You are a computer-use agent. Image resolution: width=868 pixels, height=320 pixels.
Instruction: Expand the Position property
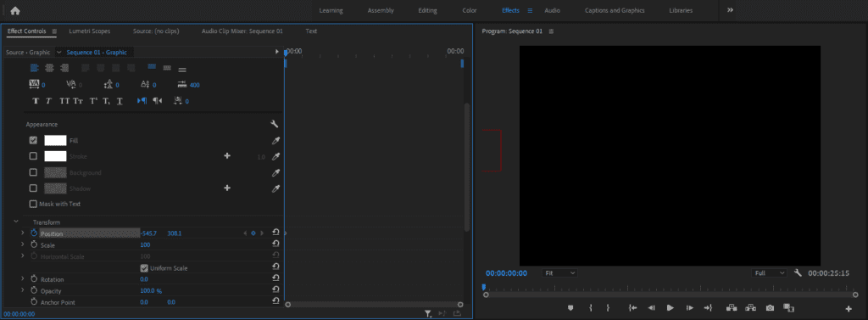point(23,233)
